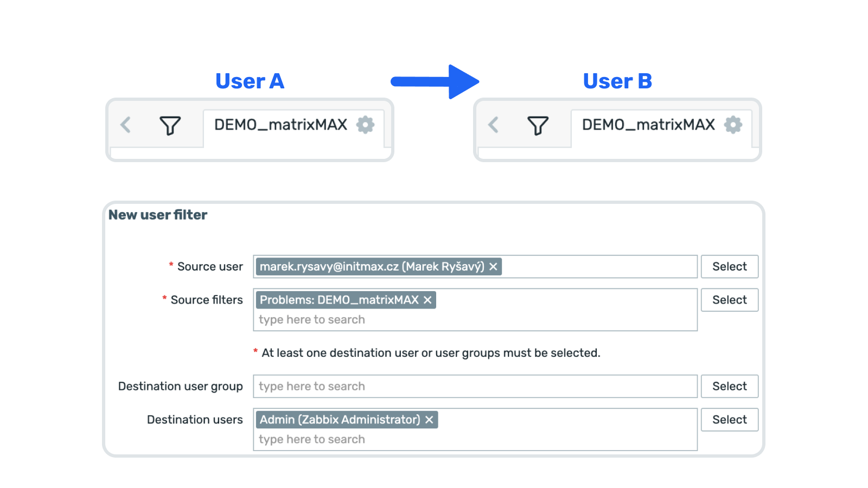868x488 pixels.
Task: Remove Admin (Zabbix Administrator) from Destination users
Action: 429,420
